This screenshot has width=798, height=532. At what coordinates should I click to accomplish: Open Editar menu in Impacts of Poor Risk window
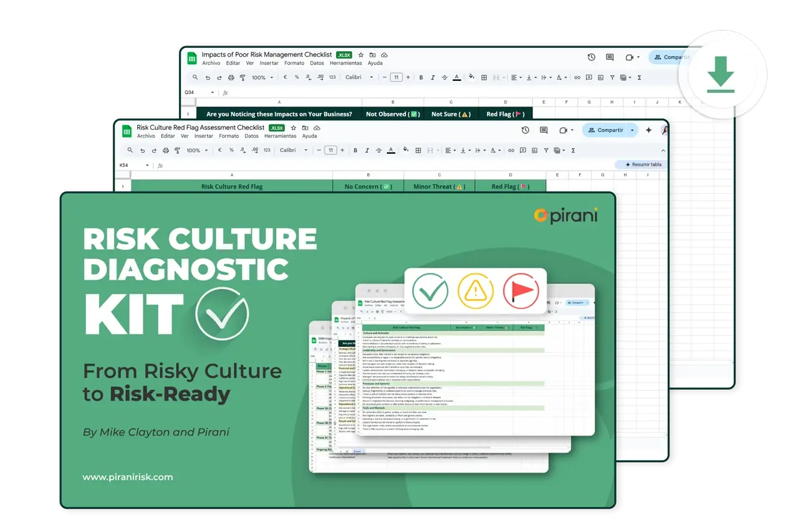tap(233, 63)
